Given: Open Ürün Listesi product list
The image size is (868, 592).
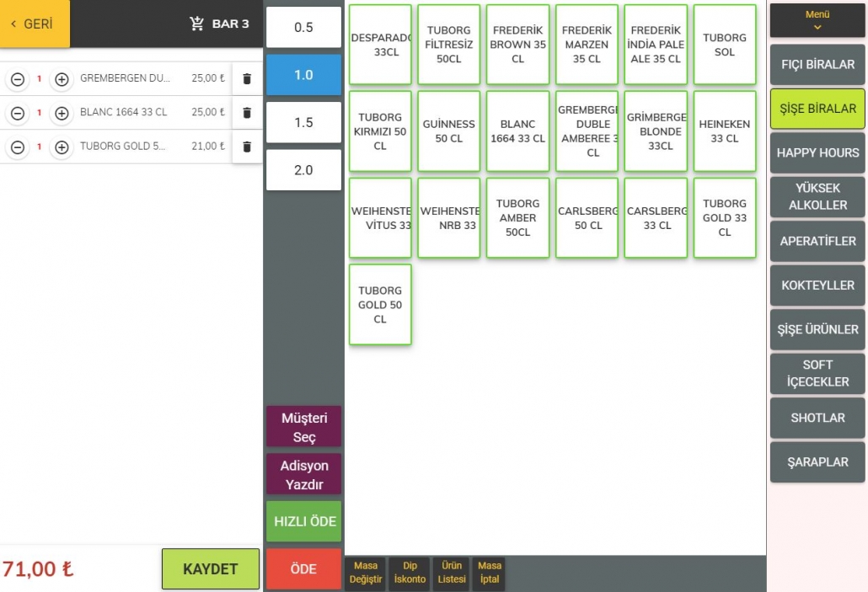Looking at the screenshot, I should coord(452,573).
